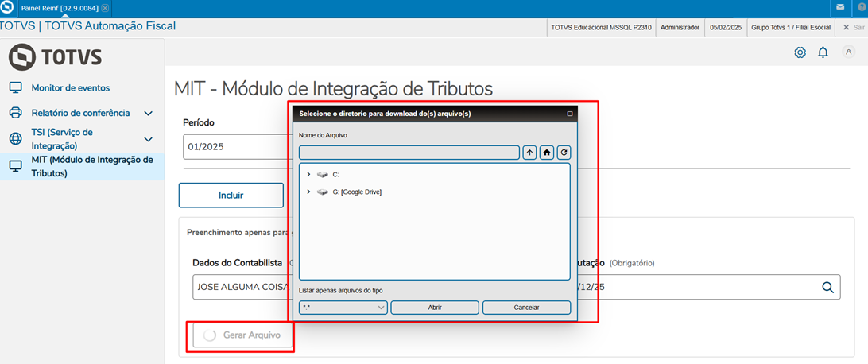Click the TOTVS Educacional MSSQL P2310 entry
Viewport: 868px width, 364px height.
click(601, 27)
